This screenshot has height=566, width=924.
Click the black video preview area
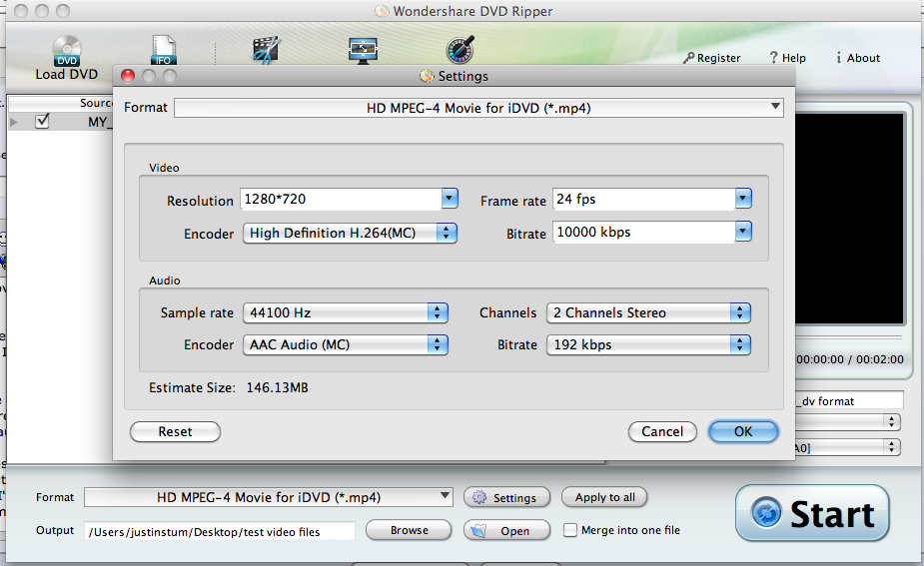pyautogui.click(x=849, y=219)
